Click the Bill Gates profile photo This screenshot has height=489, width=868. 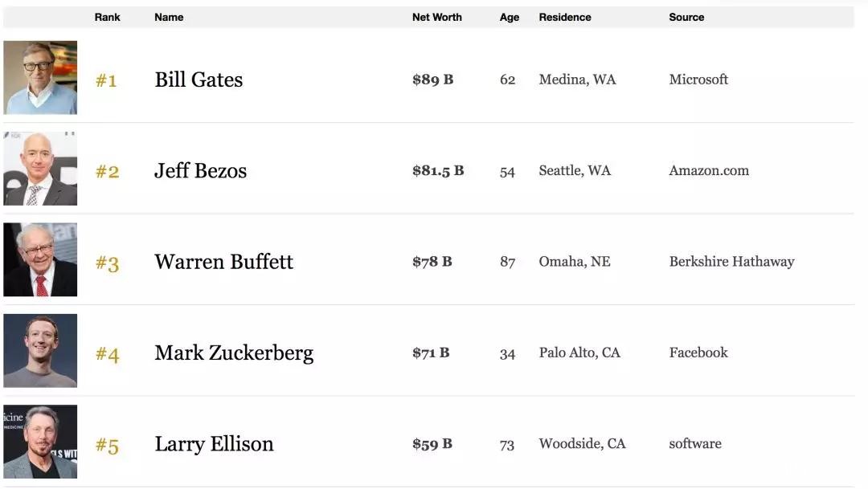click(40, 78)
